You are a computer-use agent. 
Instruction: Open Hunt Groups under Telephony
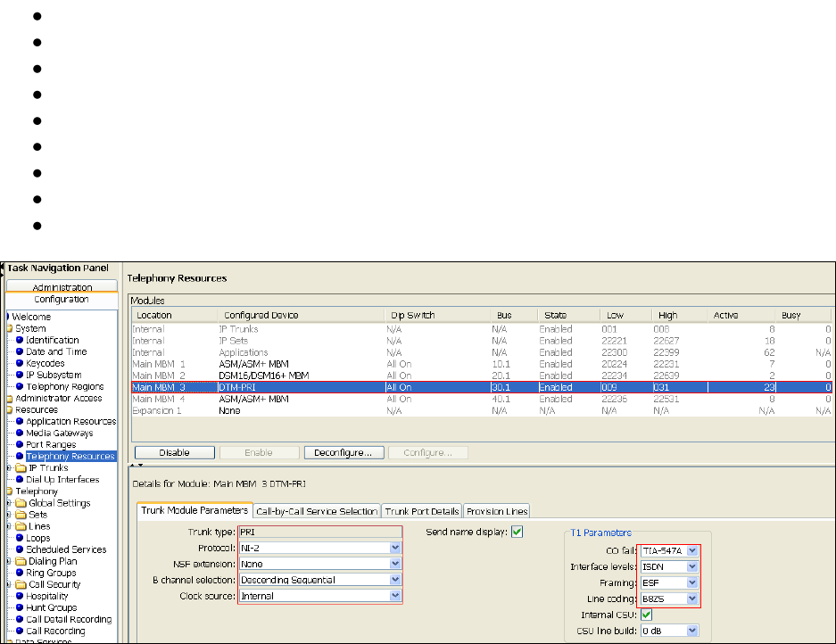[54, 607]
